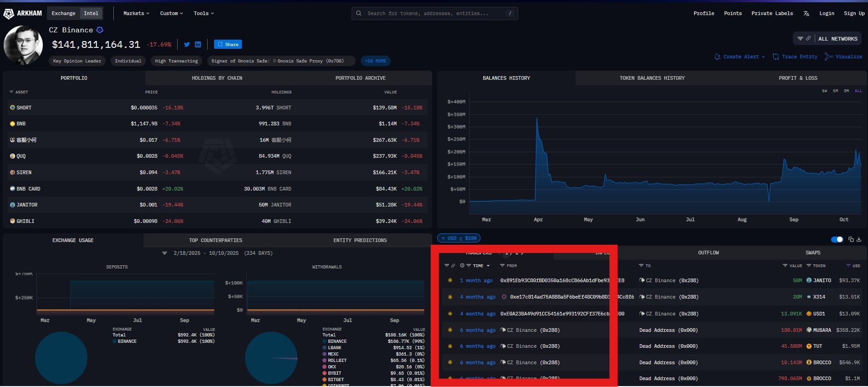The image size is (868, 387).
Task: Click the Create Alert link
Action: point(740,57)
